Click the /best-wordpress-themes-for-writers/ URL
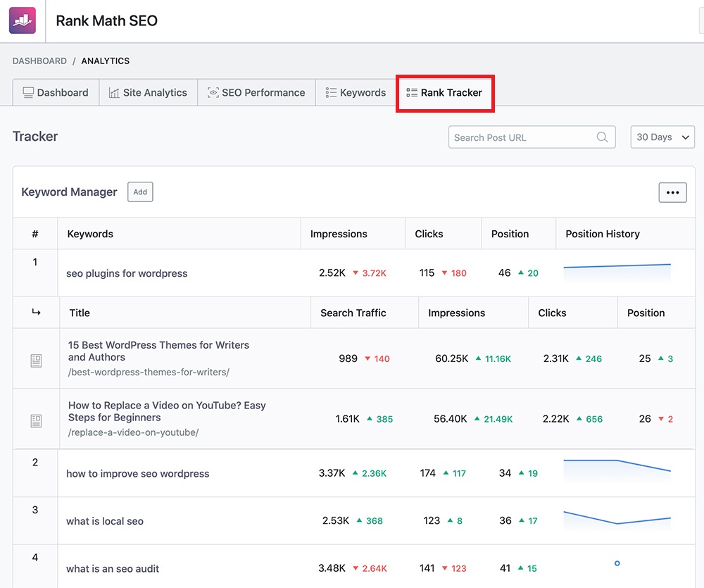Image resolution: width=704 pixels, height=588 pixels. (149, 372)
